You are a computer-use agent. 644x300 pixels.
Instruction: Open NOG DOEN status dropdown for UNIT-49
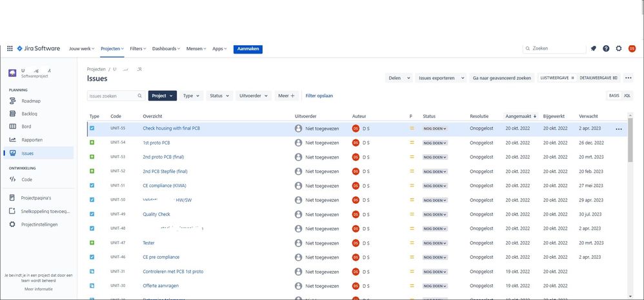point(435,214)
